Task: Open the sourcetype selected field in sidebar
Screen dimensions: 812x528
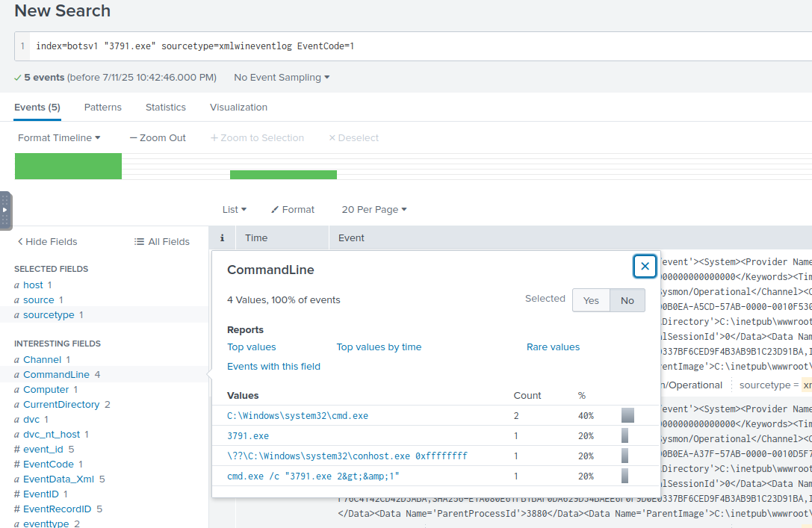Action: (49, 314)
